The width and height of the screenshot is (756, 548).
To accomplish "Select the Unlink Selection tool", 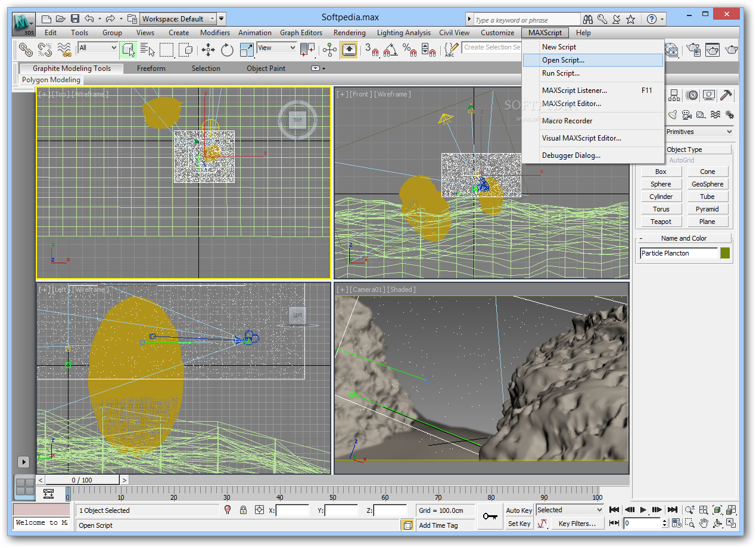I will coord(45,49).
